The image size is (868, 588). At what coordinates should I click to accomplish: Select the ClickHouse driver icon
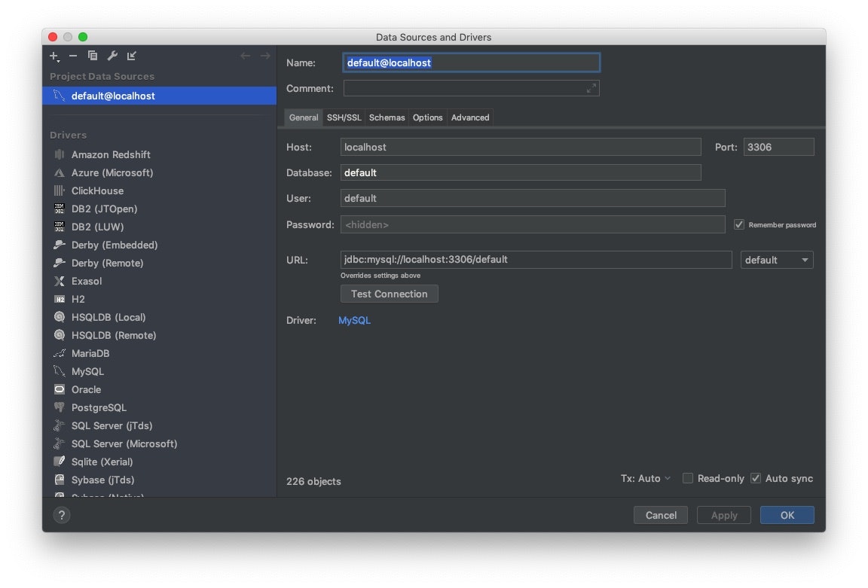click(x=60, y=190)
